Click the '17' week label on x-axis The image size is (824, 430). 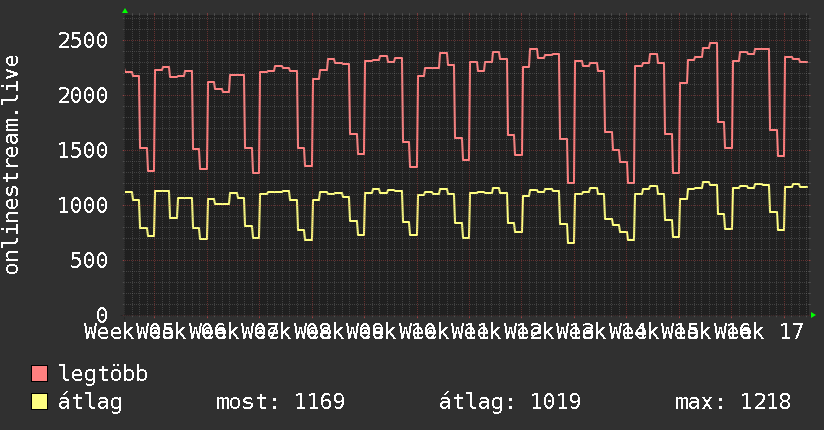791,331
